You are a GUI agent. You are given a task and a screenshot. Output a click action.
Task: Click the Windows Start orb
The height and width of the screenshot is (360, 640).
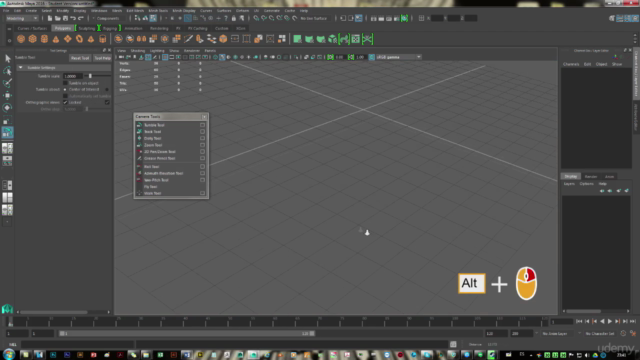(8, 354)
